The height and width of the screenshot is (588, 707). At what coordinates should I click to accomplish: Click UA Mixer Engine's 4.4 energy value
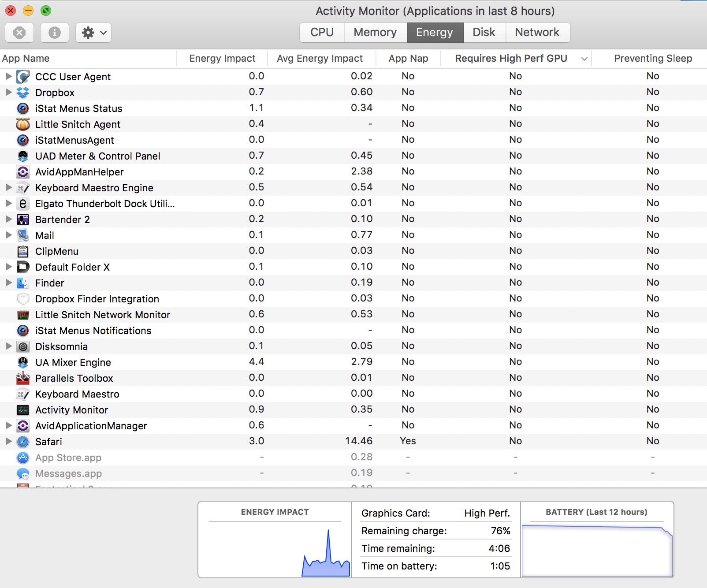[x=257, y=362]
